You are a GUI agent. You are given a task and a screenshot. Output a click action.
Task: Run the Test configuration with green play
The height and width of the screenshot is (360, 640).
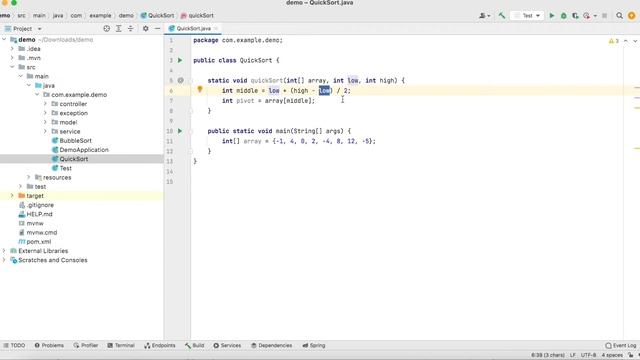click(552, 16)
